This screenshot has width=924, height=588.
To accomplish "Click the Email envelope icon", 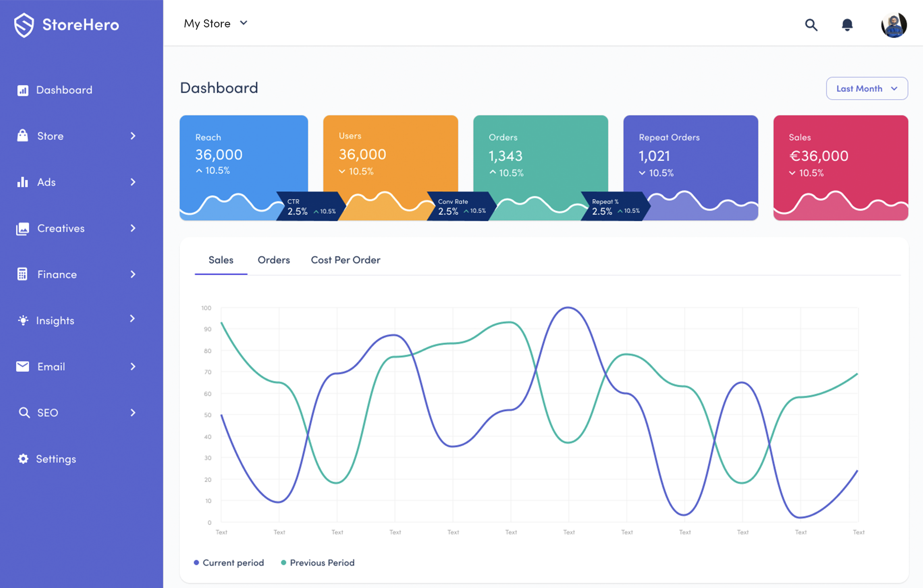I will (x=23, y=367).
